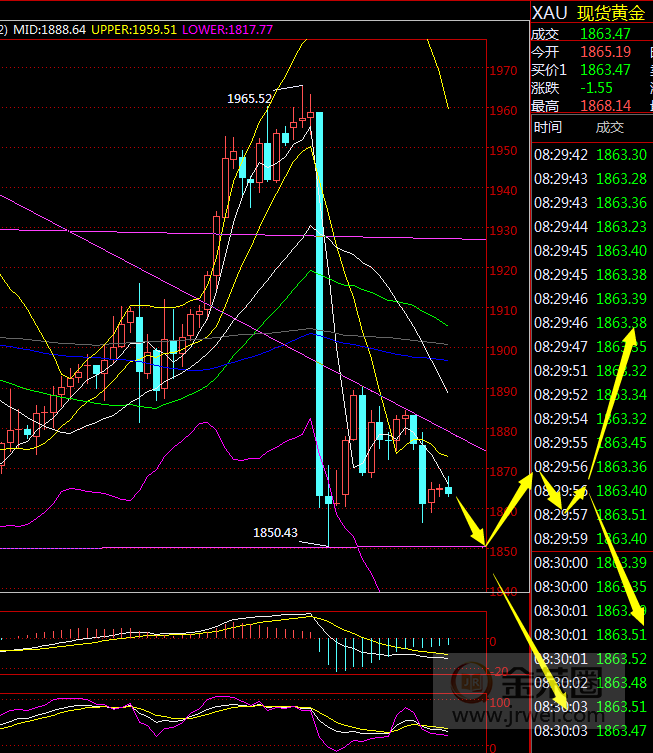The image size is (653, 753).
Task: Click the 08:29:59 time entry
Action: 561,539
